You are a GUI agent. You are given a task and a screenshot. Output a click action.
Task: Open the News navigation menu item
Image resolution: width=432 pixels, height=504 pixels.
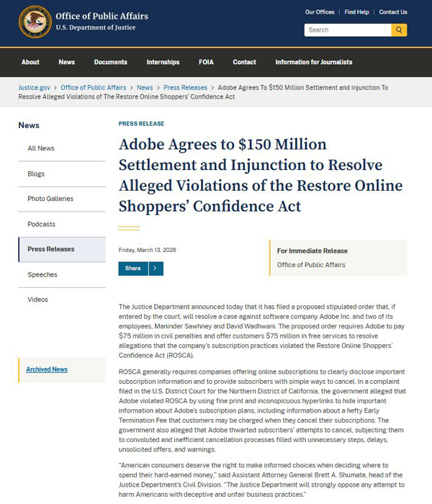(67, 62)
